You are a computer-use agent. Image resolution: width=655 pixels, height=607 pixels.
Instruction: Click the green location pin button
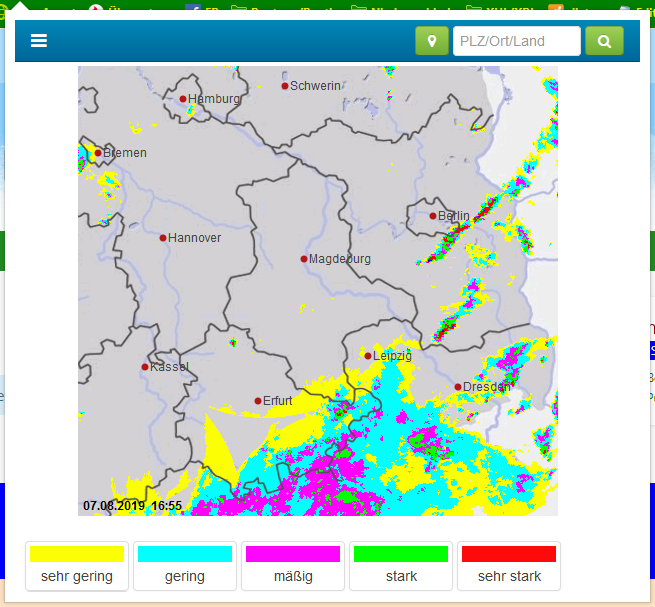432,41
